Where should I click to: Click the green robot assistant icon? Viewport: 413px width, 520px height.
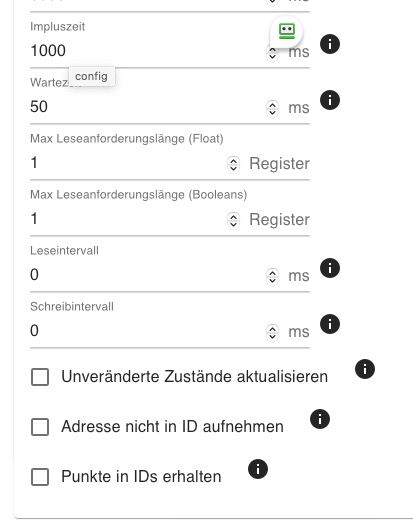pos(287,31)
